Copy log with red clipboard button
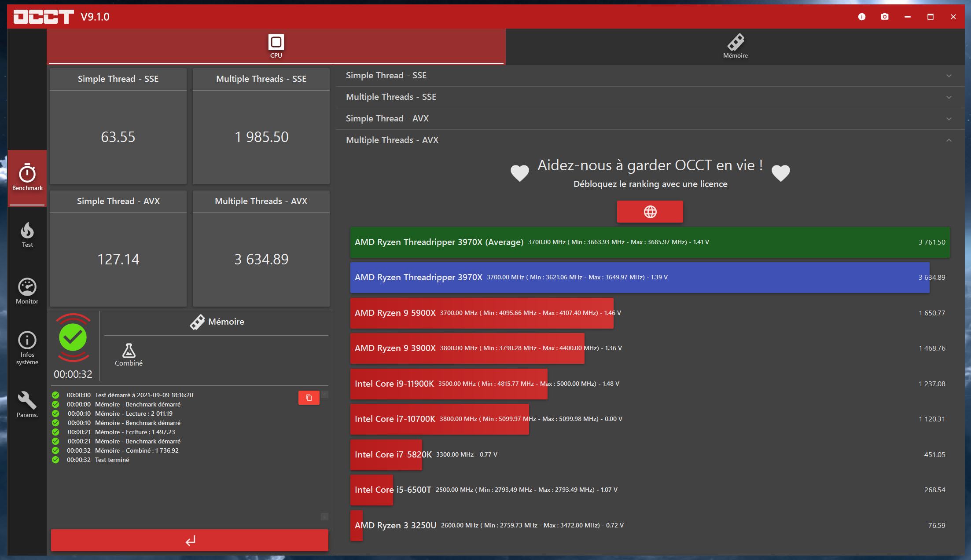971x560 pixels. point(309,398)
